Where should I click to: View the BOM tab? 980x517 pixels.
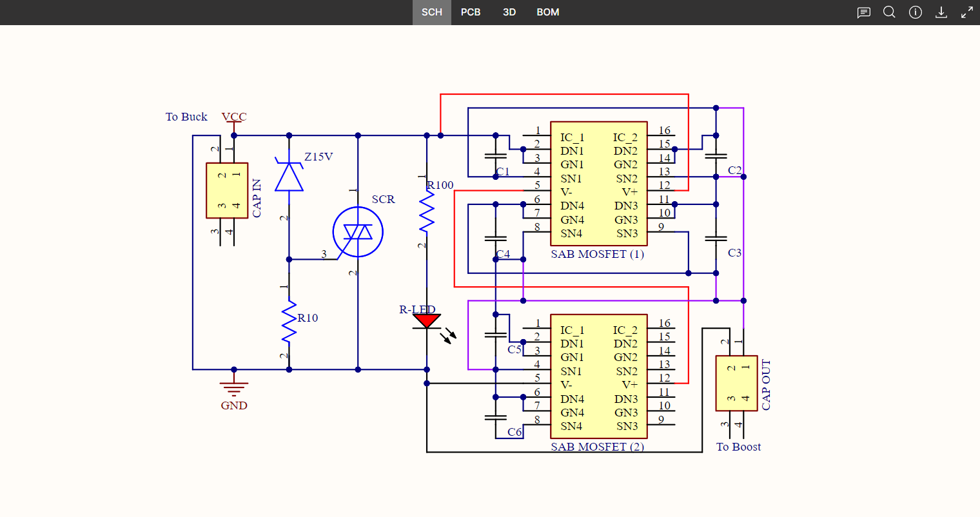coord(547,12)
